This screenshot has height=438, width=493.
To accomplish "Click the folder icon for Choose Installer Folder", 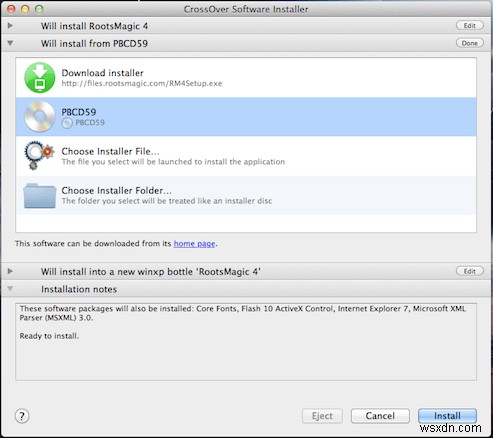I will click(x=40, y=195).
